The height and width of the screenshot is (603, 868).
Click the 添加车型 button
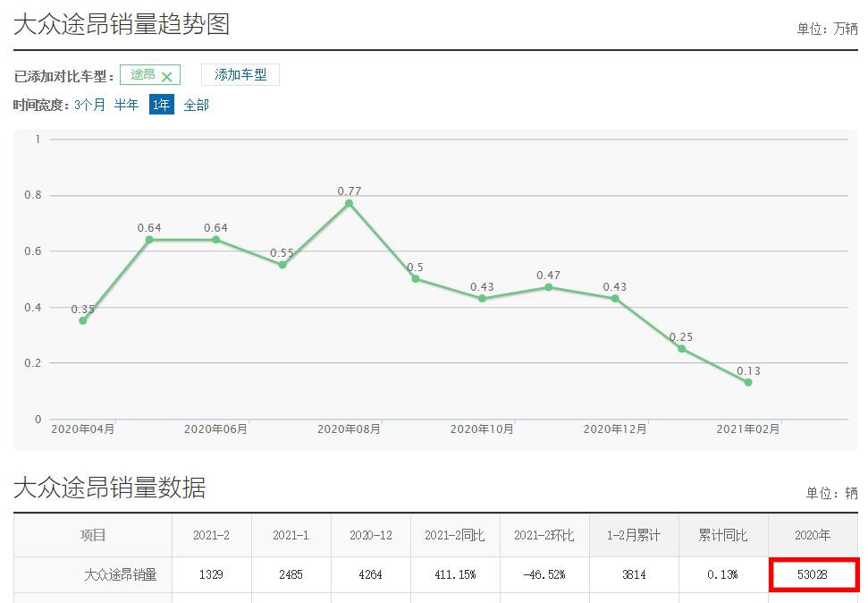click(x=240, y=75)
